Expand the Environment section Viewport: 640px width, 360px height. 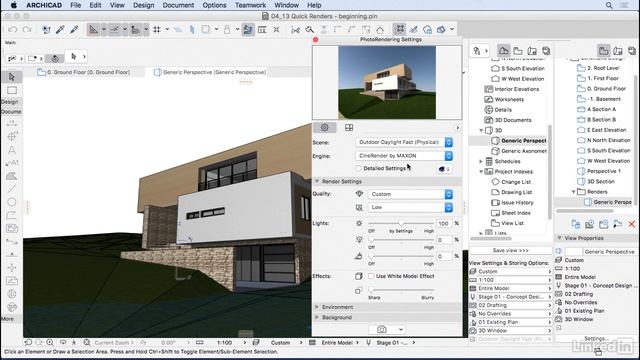tap(317, 307)
